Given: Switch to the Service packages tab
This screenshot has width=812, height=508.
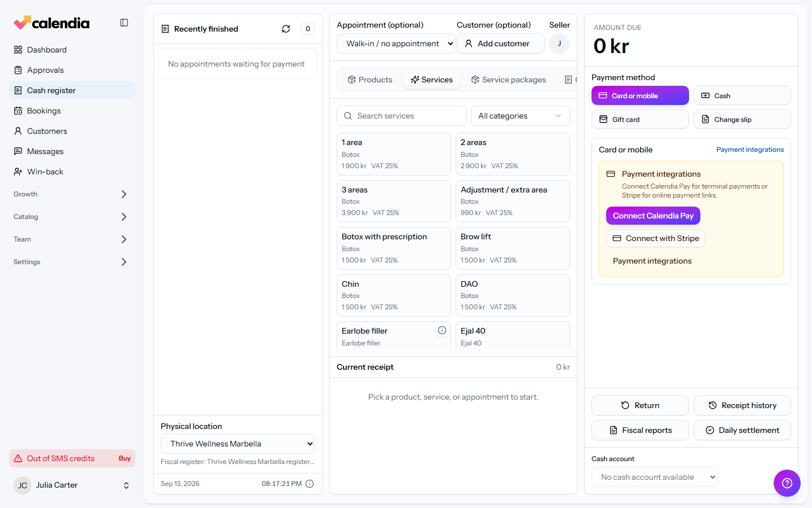Looking at the screenshot, I should click(x=509, y=80).
